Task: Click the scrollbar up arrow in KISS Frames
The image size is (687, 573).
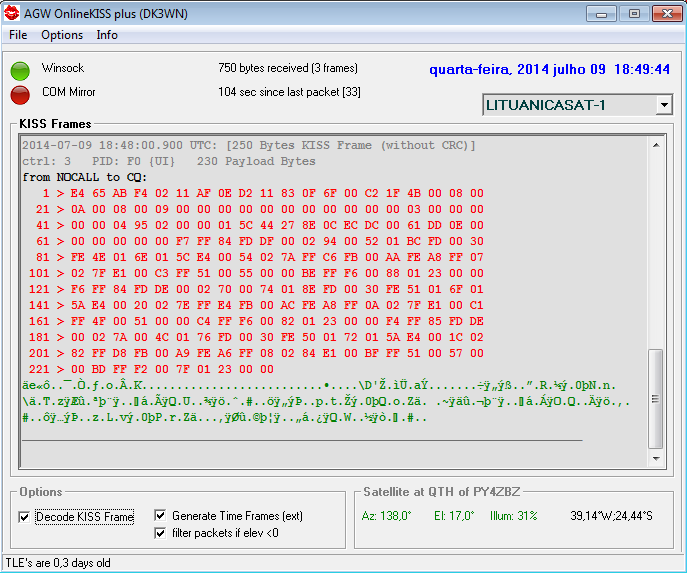Action: click(x=656, y=144)
